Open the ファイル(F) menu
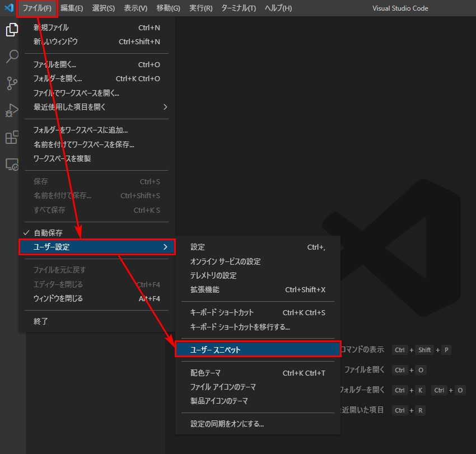The height and width of the screenshot is (454, 476). point(37,8)
